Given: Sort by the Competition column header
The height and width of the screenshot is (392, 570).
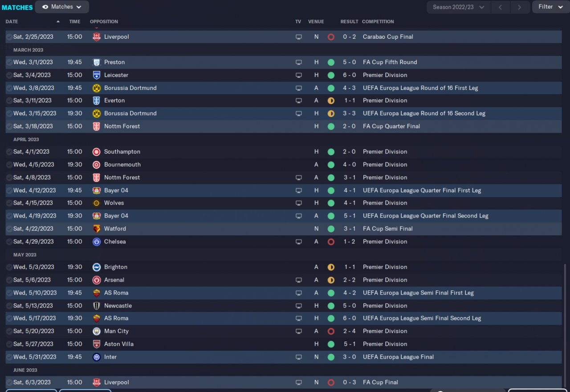Looking at the screenshot, I should click(x=378, y=21).
